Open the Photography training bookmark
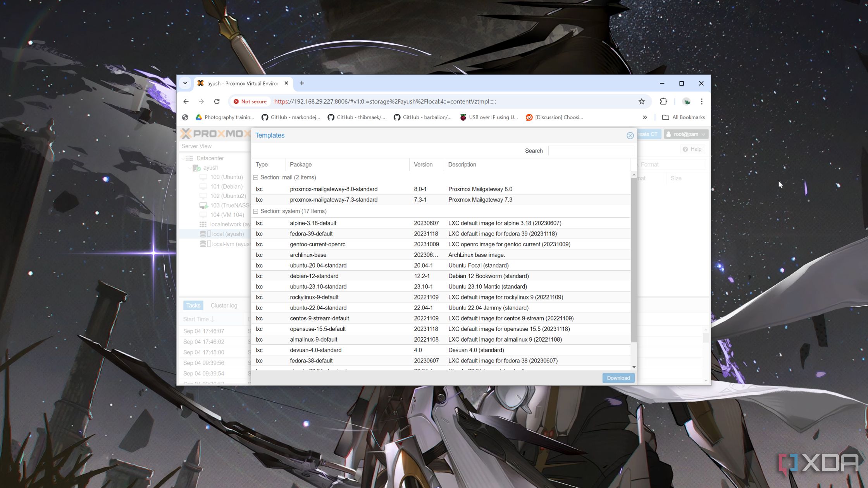868x488 pixels. [225, 117]
